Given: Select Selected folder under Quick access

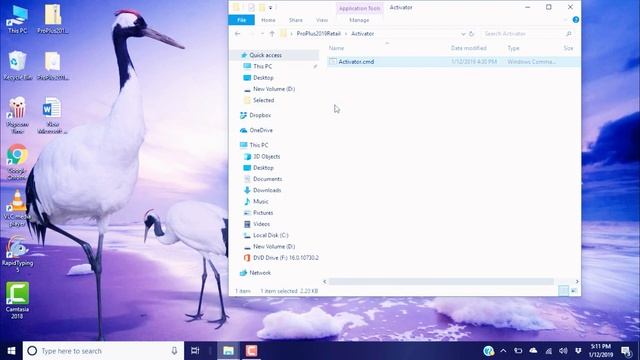Looking at the screenshot, I should click(x=263, y=100).
